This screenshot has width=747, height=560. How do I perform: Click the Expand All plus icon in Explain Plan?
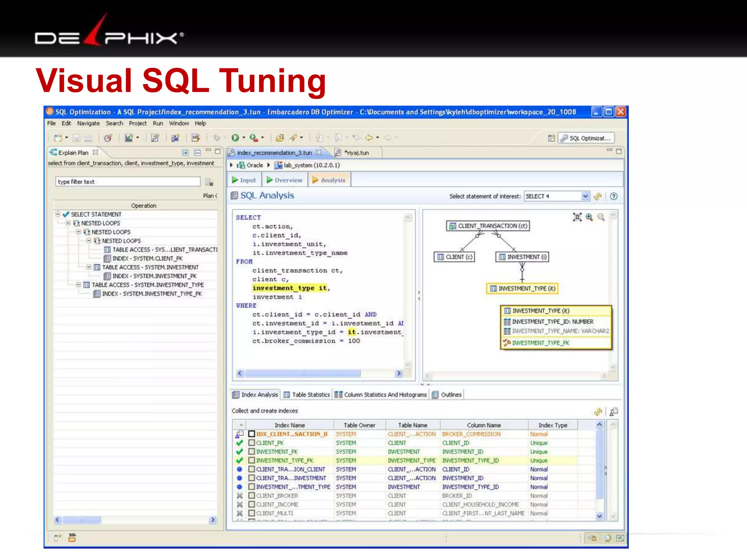click(186, 153)
